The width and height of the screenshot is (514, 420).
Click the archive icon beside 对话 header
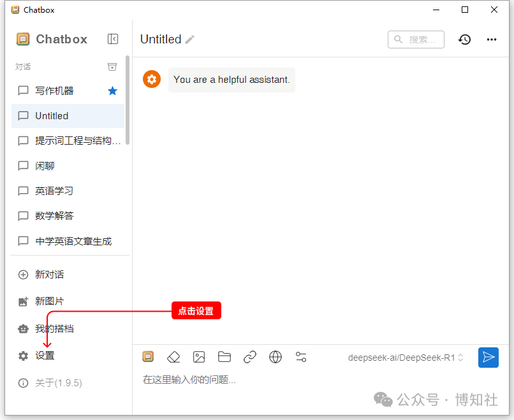tap(112, 67)
